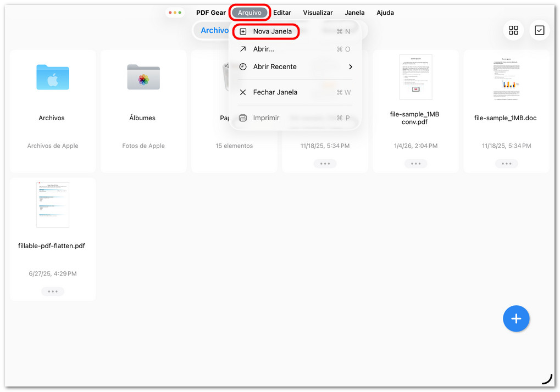The image size is (560, 392).
Task: Open the PDF Gear application menu
Action: tap(210, 12)
